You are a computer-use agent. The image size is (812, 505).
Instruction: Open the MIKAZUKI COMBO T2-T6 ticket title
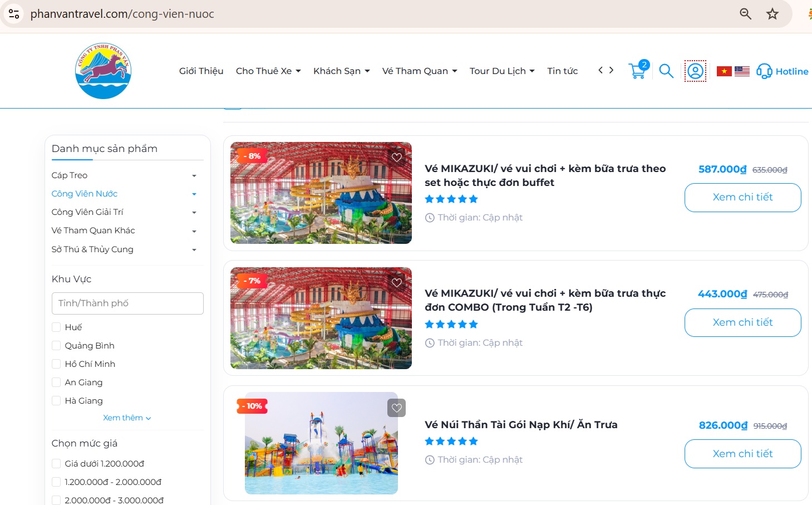point(545,300)
